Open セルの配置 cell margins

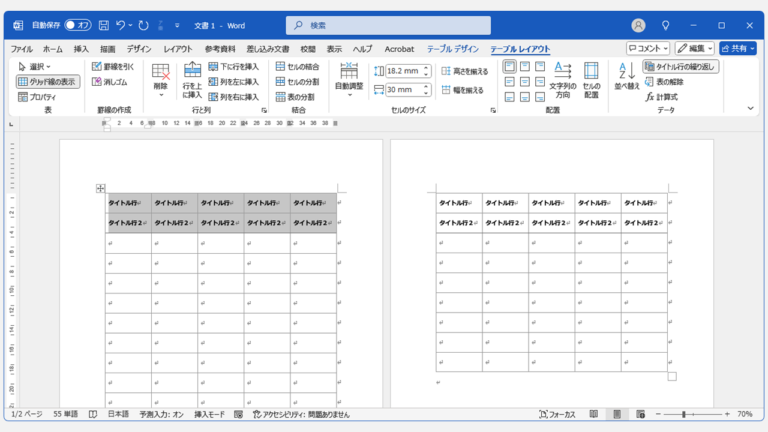coord(591,80)
